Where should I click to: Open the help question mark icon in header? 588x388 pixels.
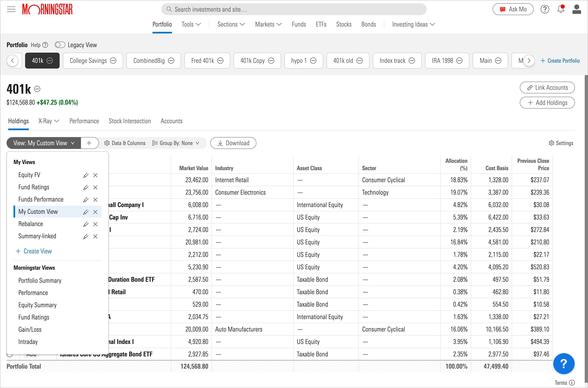pos(545,9)
